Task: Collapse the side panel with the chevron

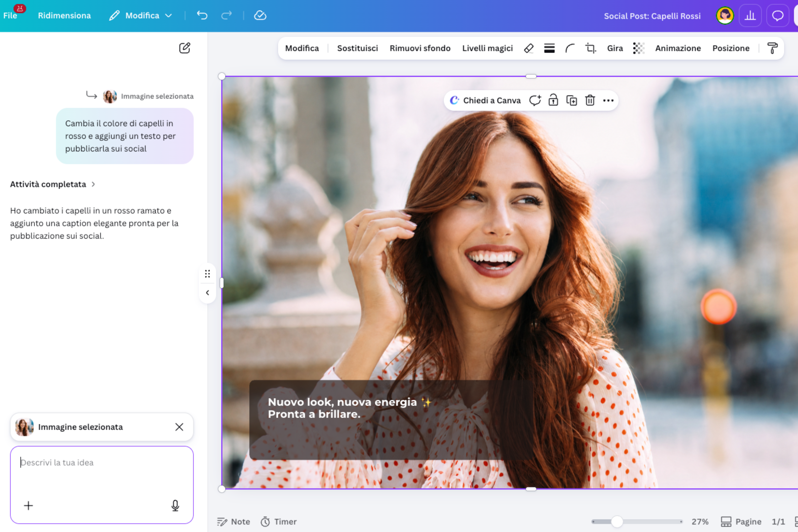Action: (x=207, y=293)
